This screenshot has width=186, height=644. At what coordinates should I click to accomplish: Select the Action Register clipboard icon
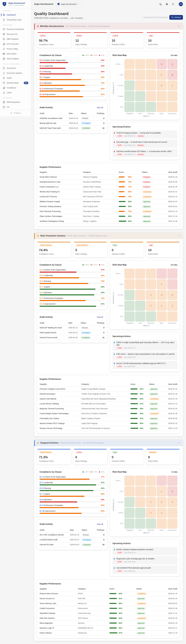(x=4, y=59)
